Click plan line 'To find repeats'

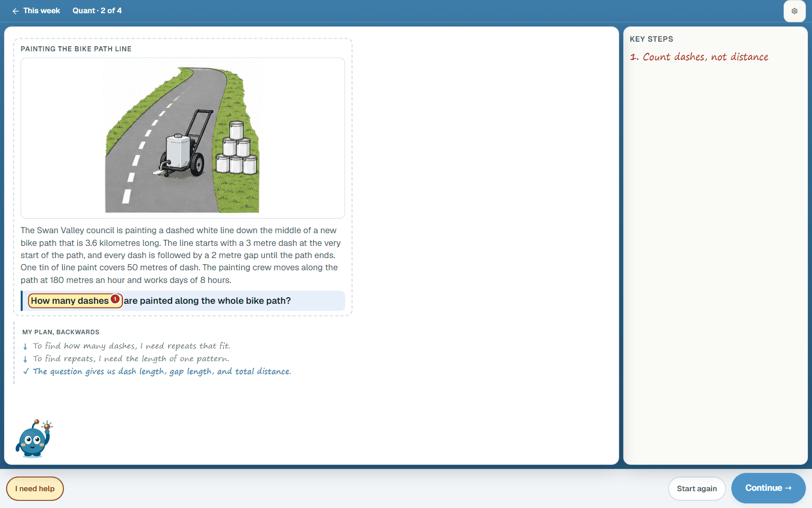tap(131, 359)
